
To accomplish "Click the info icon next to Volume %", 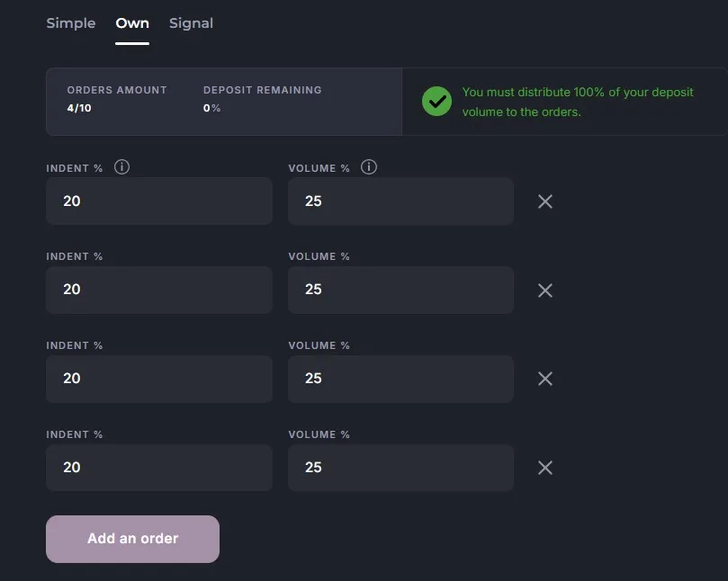I will pos(368,167).
